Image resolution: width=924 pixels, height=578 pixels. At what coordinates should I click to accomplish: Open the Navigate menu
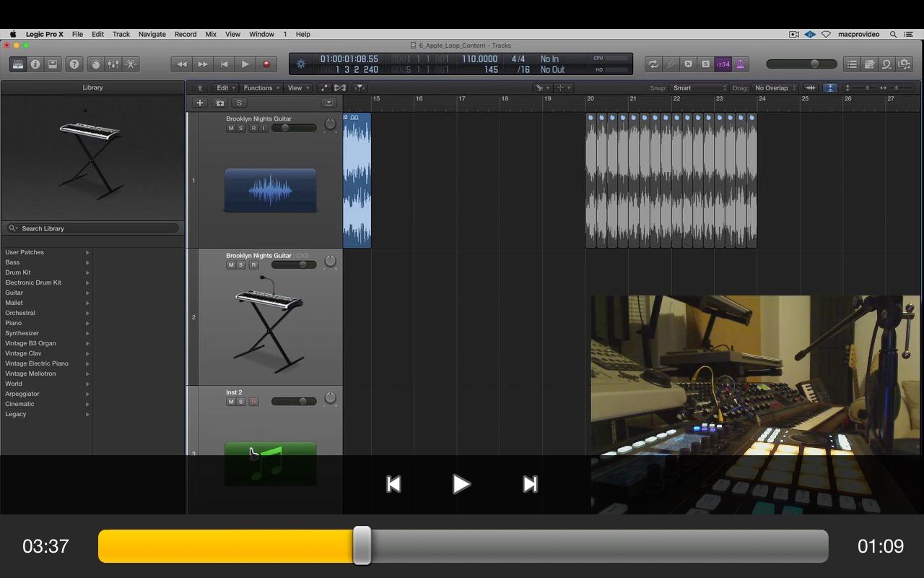(x=152, y=34)
